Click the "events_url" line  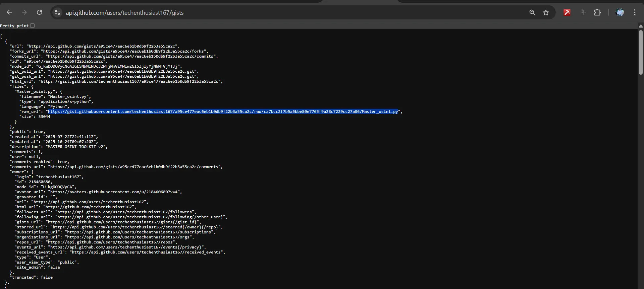click(x=110, y=247)
